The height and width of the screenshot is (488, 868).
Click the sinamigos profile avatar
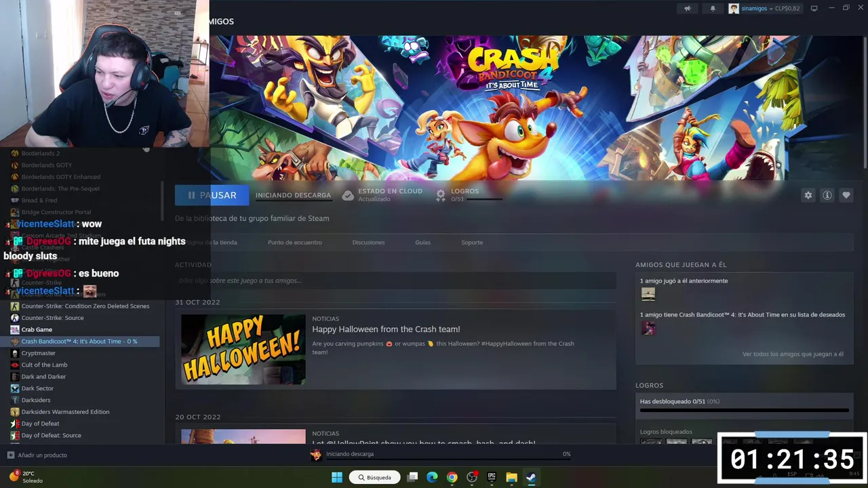(734, 9)
